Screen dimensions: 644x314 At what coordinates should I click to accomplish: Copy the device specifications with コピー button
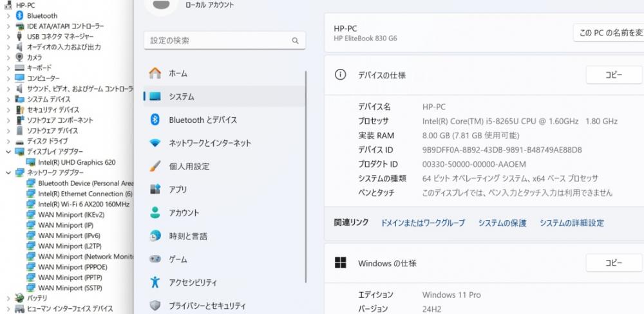pyautogui.click(x=614, y=75)
